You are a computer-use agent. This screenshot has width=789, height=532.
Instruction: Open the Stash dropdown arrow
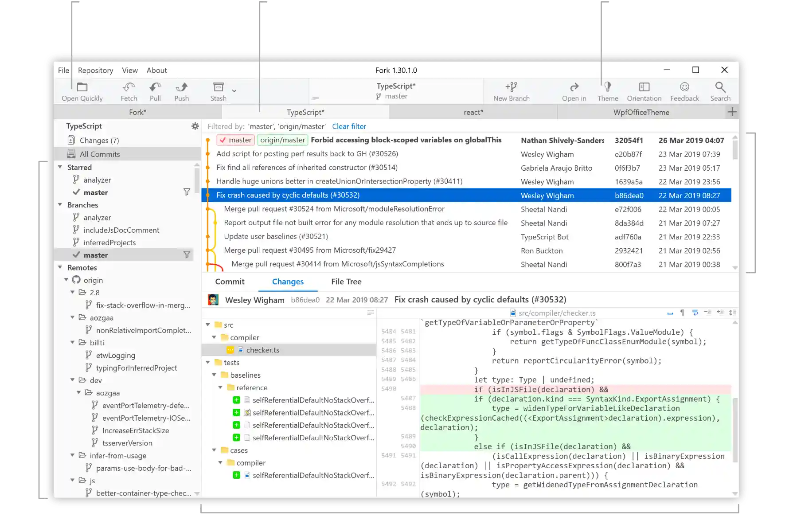point(234,91)
